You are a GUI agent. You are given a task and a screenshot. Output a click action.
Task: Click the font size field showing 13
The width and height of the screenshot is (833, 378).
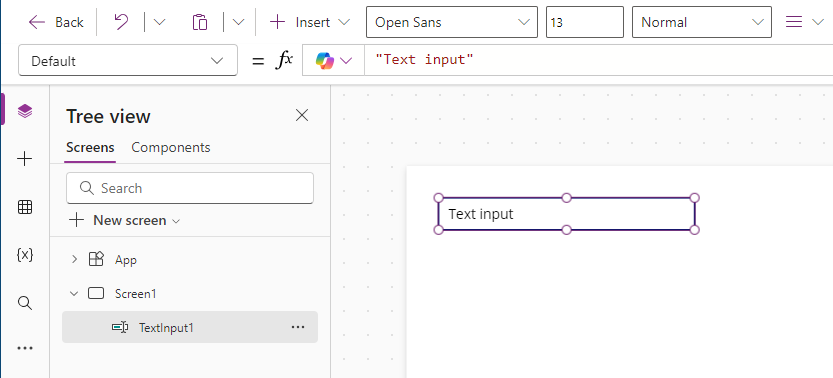(584, 22)
